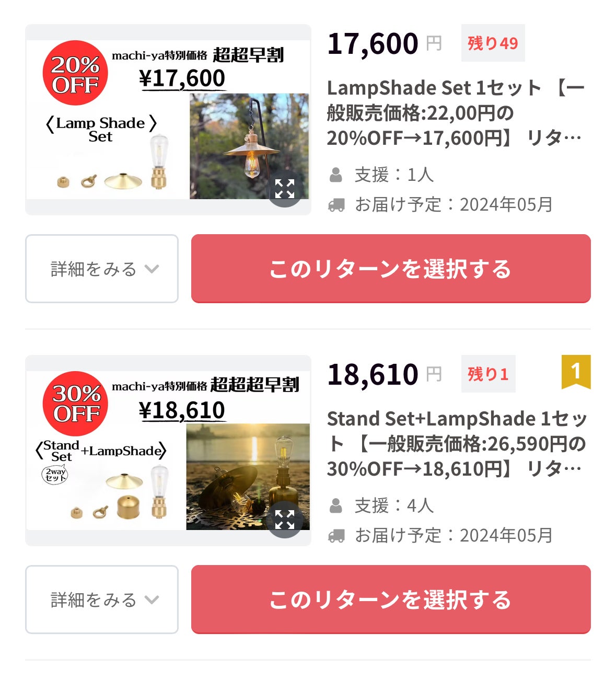Expand the 18,610 yen stand set image

(x=285, y=520)
